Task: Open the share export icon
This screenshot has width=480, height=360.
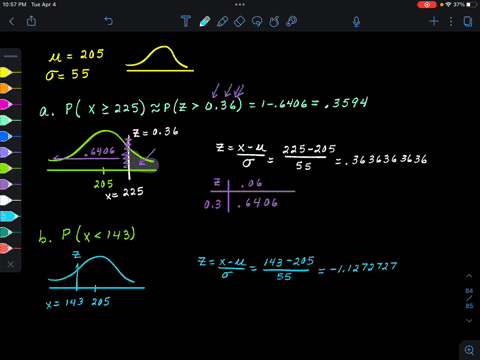Action: pos(31,21)
